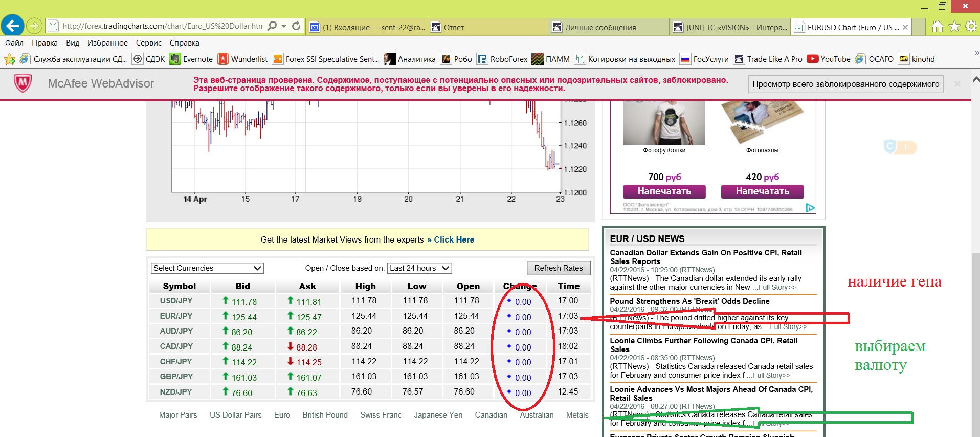Open the Last 24 hours dropdown

click(x=419, y=268)
